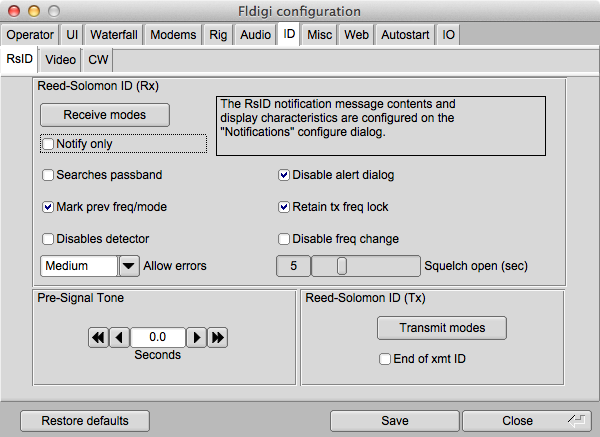600x437 pixels.
Task: Open Transmit modes settings
Action: click(442, 328)
